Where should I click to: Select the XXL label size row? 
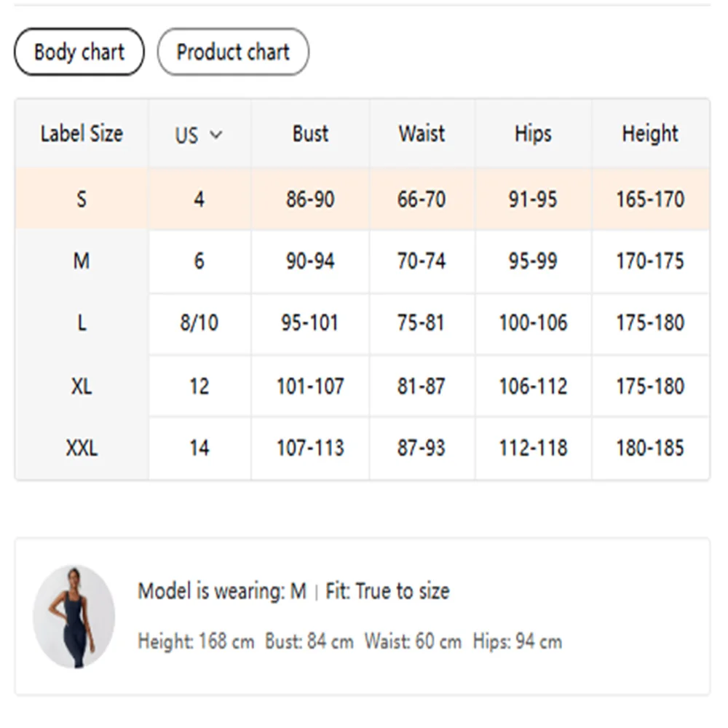coord(82,448)
